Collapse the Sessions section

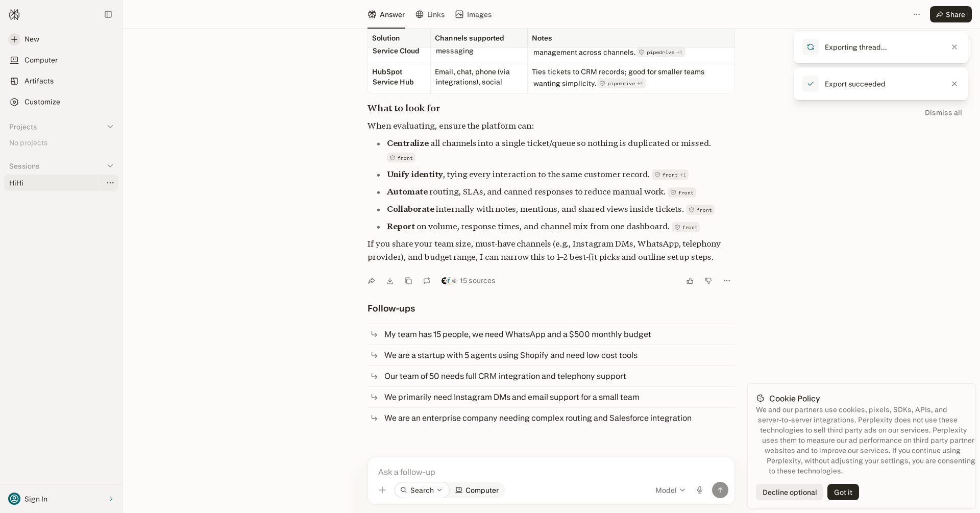click(110, 166)
